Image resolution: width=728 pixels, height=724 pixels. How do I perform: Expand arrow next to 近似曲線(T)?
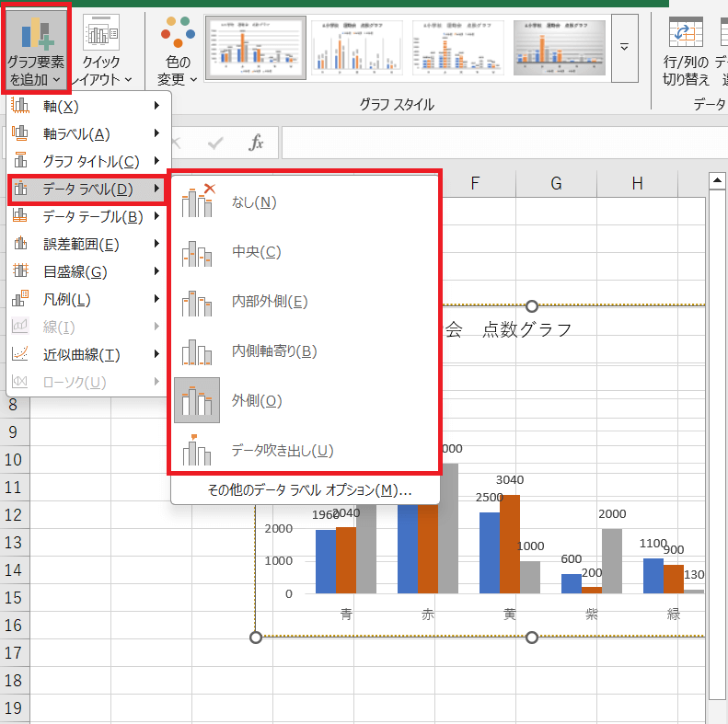tap(157, 353)
